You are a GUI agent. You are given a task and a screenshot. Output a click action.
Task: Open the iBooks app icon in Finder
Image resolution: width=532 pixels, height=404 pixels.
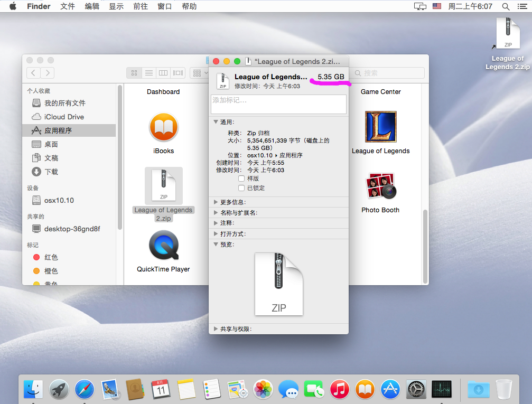pyautogui.click(x=164, y=127)
